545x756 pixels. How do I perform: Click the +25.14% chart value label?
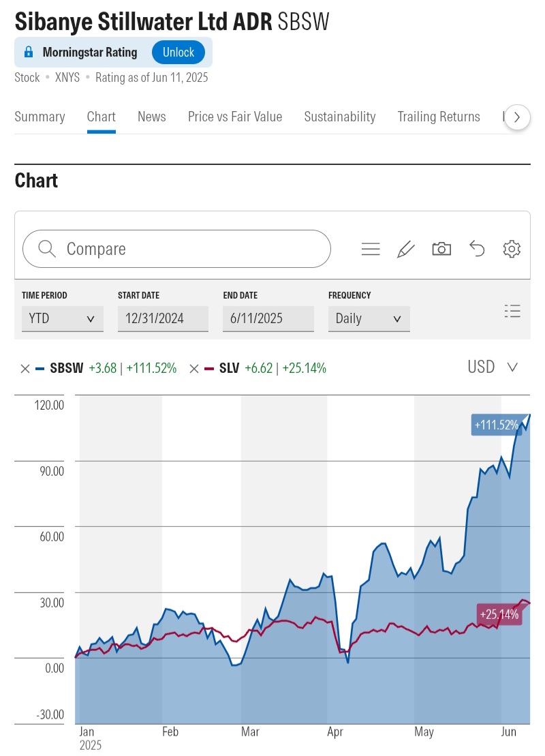point(499,614)
